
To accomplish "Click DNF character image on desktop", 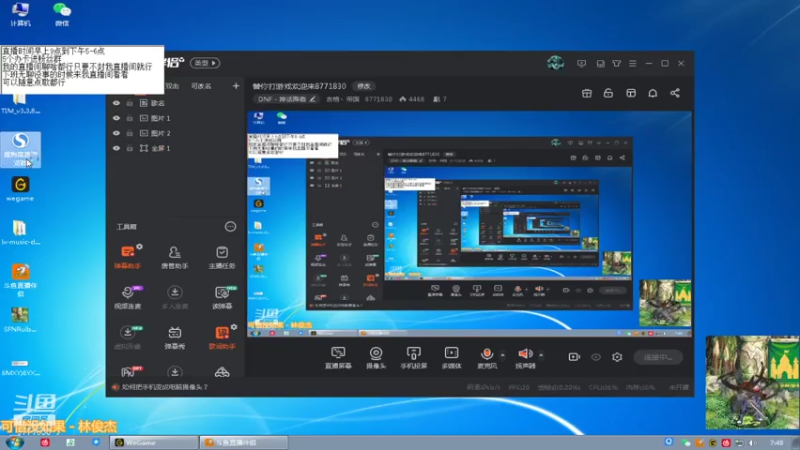I will coord(752,382).
